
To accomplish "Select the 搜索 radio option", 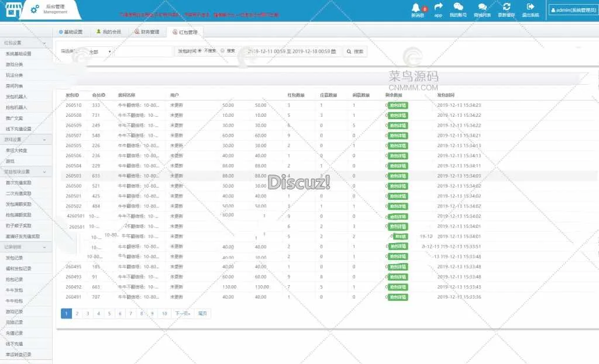I will click(x=222, y=51).
